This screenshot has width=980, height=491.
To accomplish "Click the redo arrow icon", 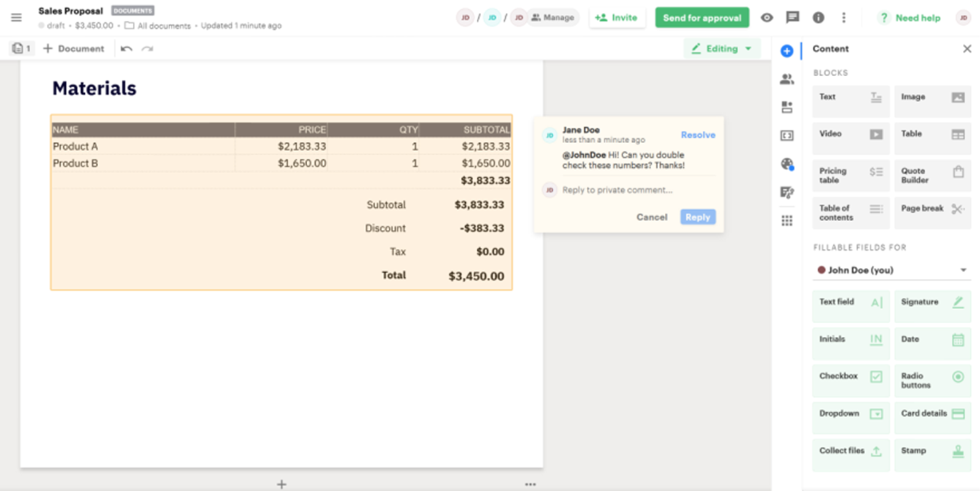I will (147, 49).
